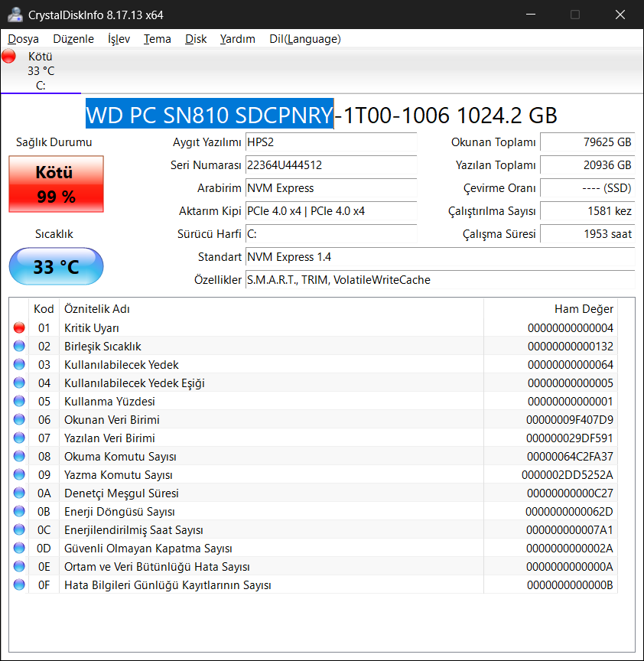Click raw value 0000000000002A
The image size is (644, 661).
pyautogui.click(x=569, y=549)
